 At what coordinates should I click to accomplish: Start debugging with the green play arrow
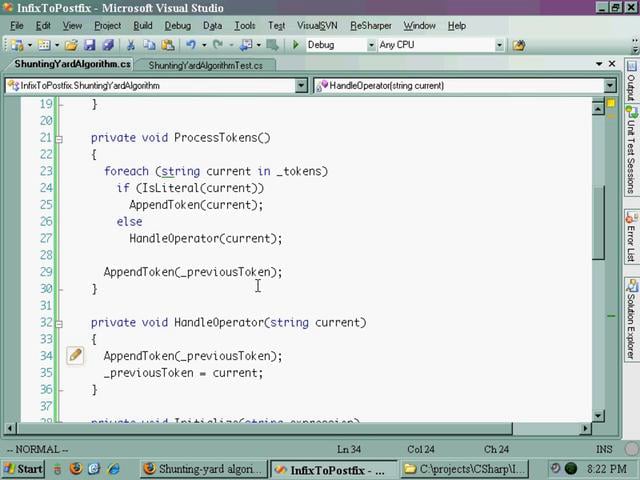[x=296, y=45]
